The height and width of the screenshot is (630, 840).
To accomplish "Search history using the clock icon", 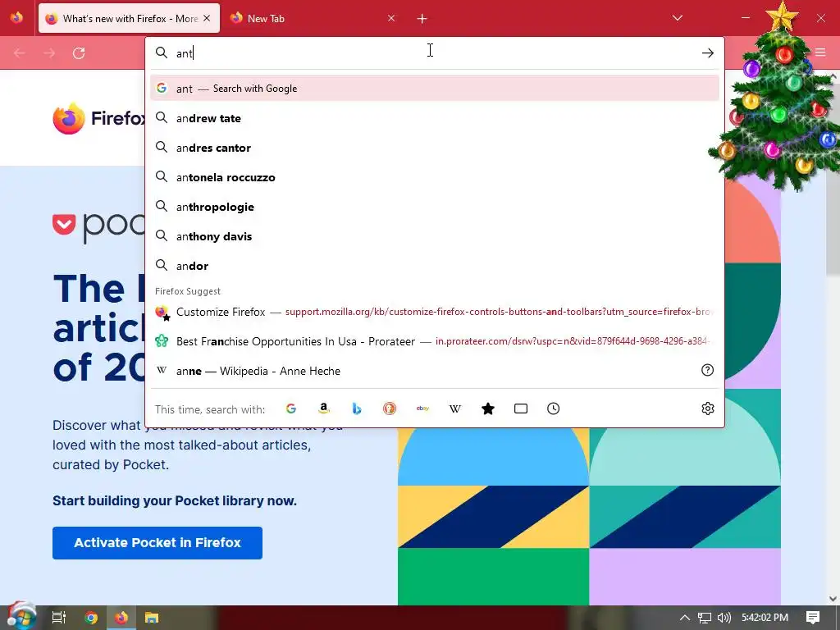I will 554,409.
